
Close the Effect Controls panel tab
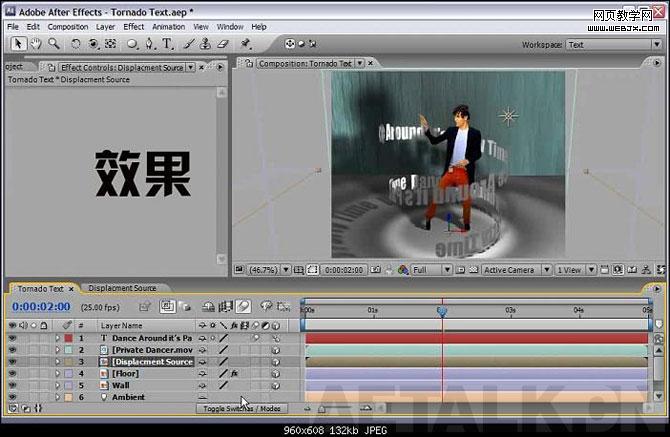click(201, 67)
